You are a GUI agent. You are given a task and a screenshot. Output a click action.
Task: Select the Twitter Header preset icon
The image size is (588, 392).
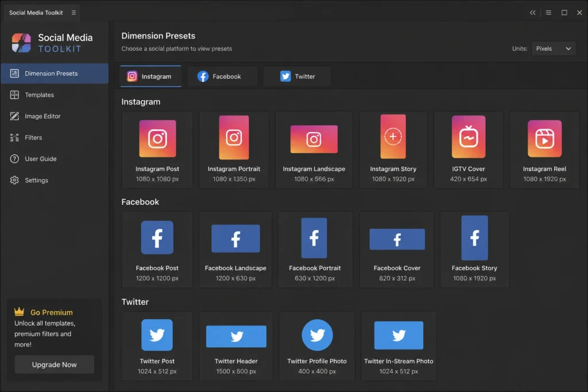click(236, 336)
